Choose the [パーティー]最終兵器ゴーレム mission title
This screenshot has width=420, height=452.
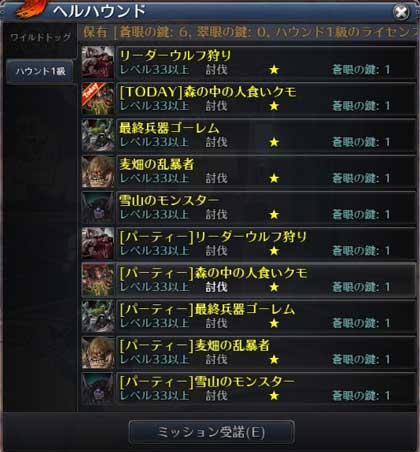[207, 310]
